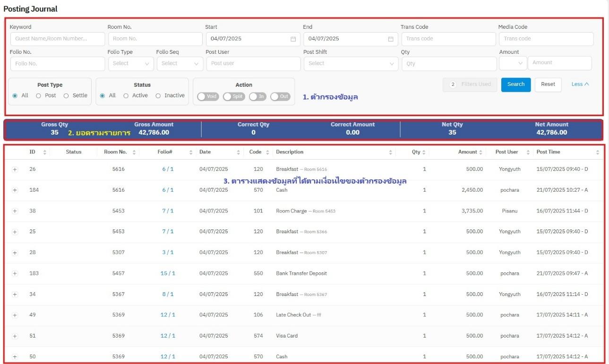Select the Post radio button in Post Type
Viewport: 609px width, 364px height.
pyautogui.click(x=39, y=96)
